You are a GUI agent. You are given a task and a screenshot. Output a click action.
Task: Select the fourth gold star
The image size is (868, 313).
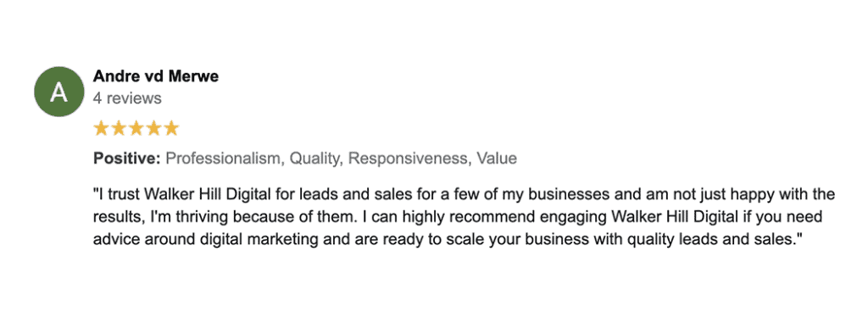click(154, 129)
